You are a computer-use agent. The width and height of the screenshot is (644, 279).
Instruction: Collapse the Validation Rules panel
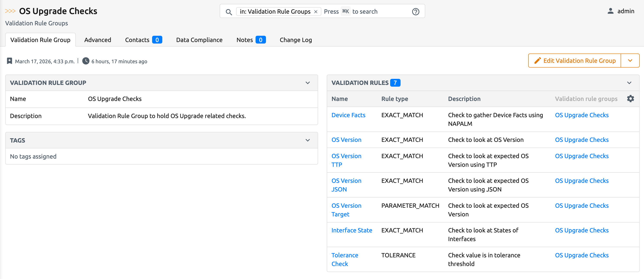click(x=629, y=83)
